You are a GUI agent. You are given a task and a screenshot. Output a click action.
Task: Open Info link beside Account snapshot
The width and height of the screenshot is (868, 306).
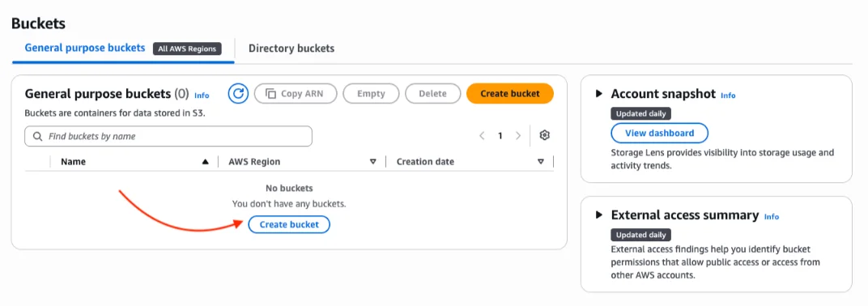click(728, 96)
